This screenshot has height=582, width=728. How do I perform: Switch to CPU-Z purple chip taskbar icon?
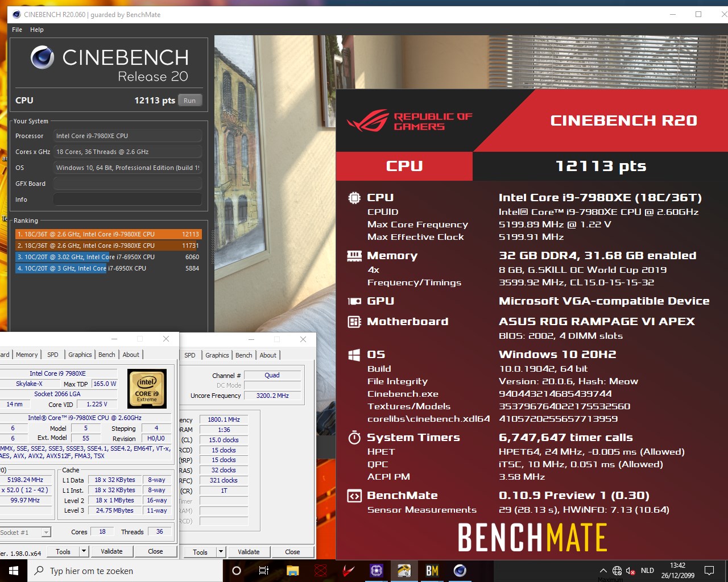pos(377,571)
